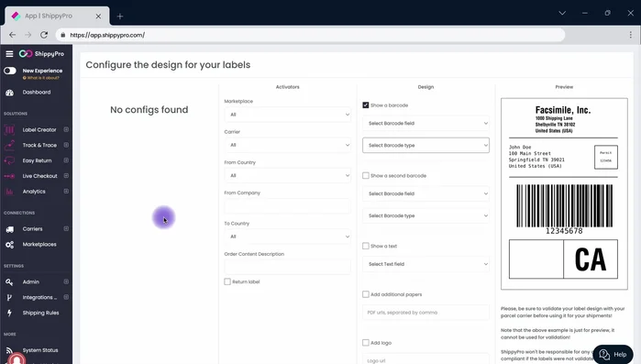Click the Dashboard gauge icon

point(10,93)
